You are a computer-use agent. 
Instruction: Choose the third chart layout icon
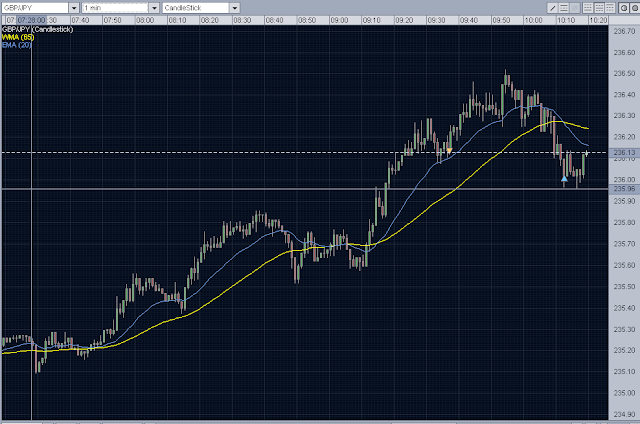pos(610,8)
